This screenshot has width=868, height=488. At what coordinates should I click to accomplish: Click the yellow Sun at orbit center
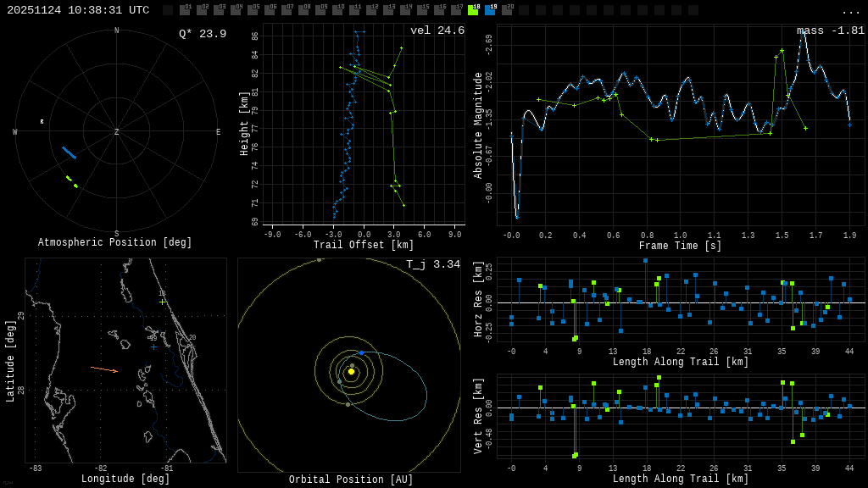[x=351, y=371]
